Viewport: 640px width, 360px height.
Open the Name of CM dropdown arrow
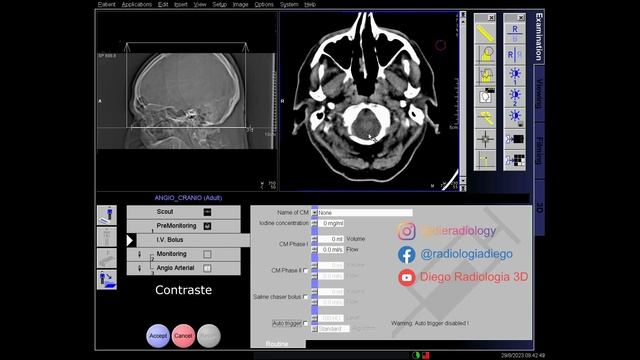click(314, 213)
